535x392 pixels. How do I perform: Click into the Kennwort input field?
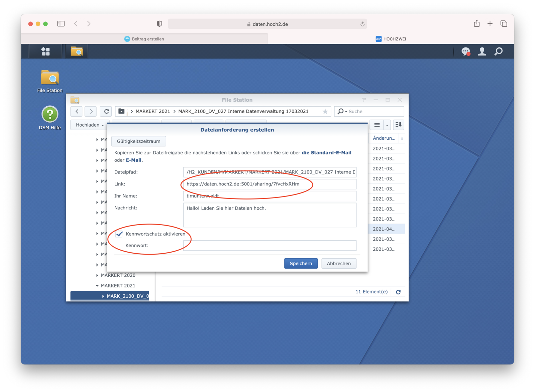pyautogui.click(x=270, y=246)
